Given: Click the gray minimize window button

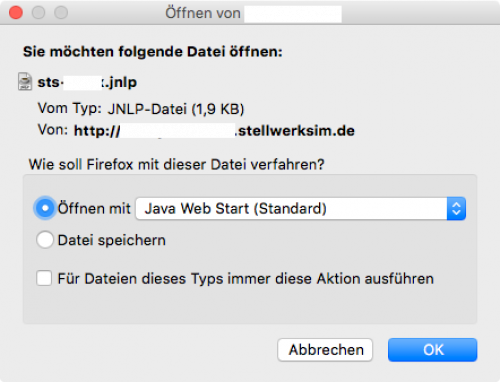Looking at the screenshot, I should 38,13.
